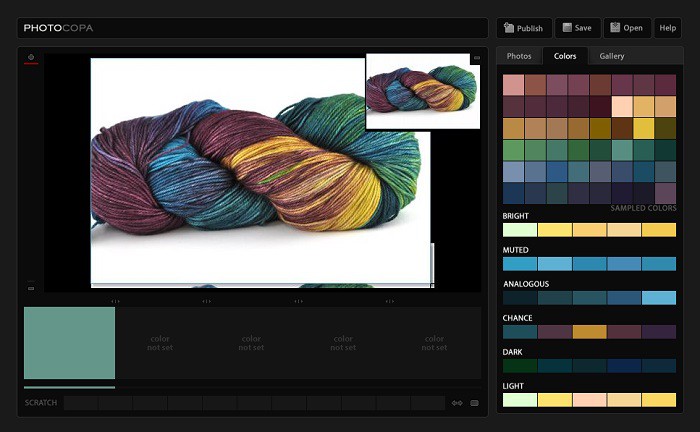This screenshot has width=700, height=432.
Task: Open the Help page
Action: coord(667,28)
